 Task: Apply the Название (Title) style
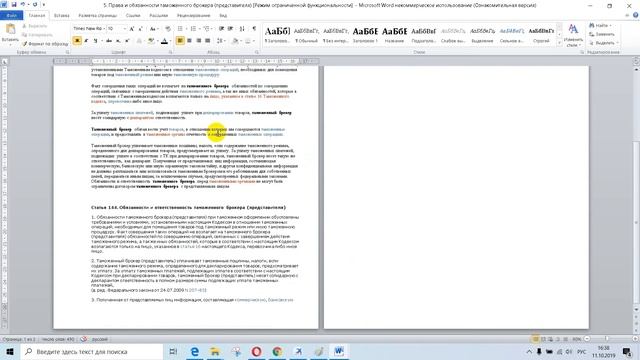click(x=394, y=35)
